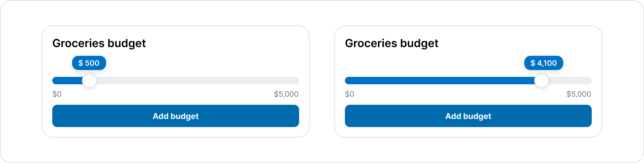Click the $5,000 maximum label under the $4,100 slider
This screenshot has width=644, height=163.
click(579, 94)
